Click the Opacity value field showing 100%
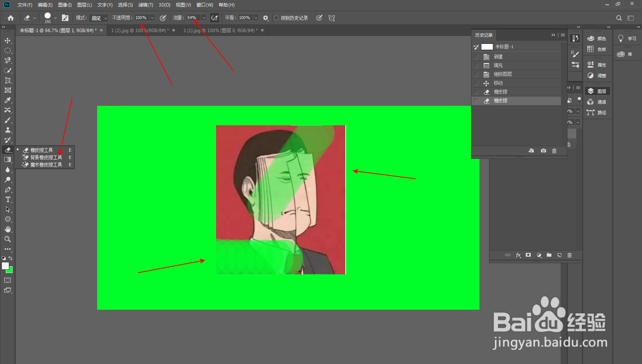642x364 pixels. click(141, 18)
